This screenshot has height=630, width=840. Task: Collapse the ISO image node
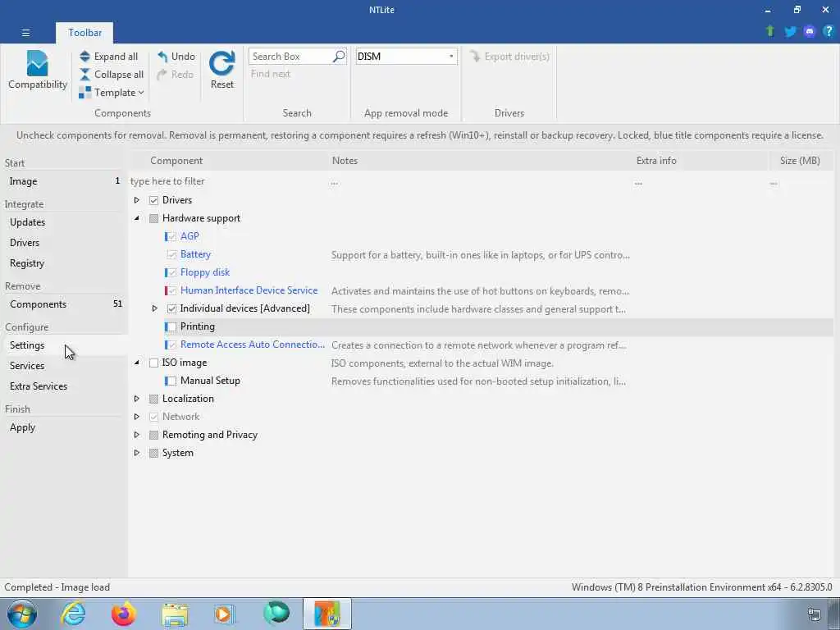(x=137, y=363)
